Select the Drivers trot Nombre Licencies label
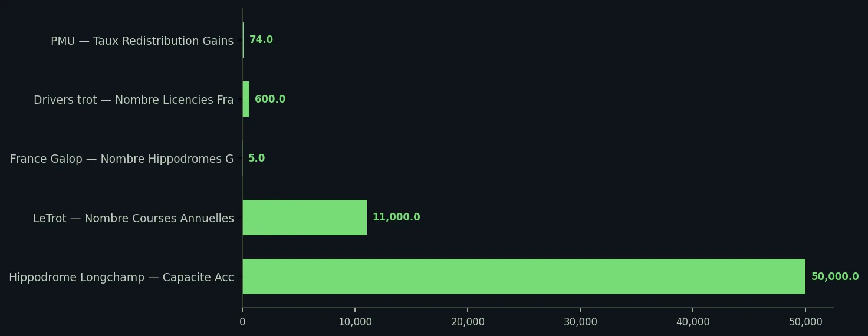The height and width of the screenshot is (336, 868). [134, 100]
